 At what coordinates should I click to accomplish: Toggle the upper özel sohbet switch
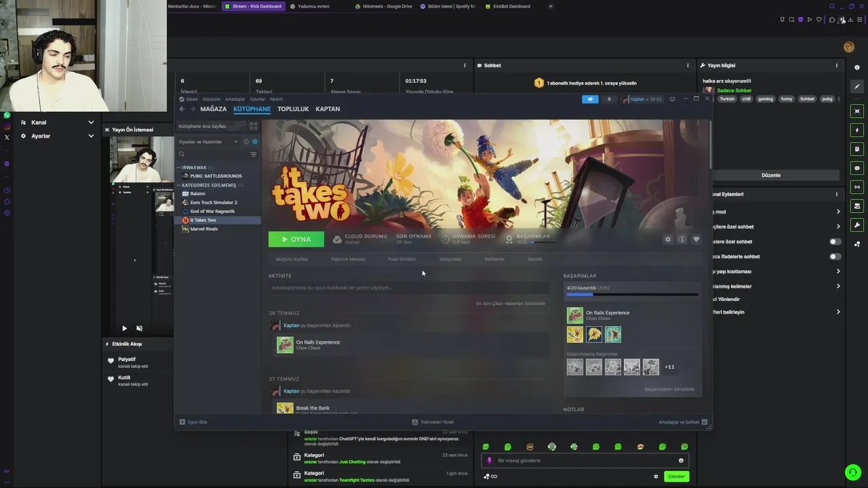[x=835, y=242]
